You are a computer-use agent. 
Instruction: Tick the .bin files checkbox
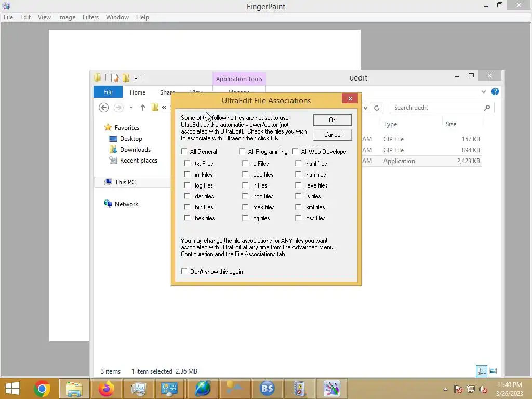click(x=187, y=207)
